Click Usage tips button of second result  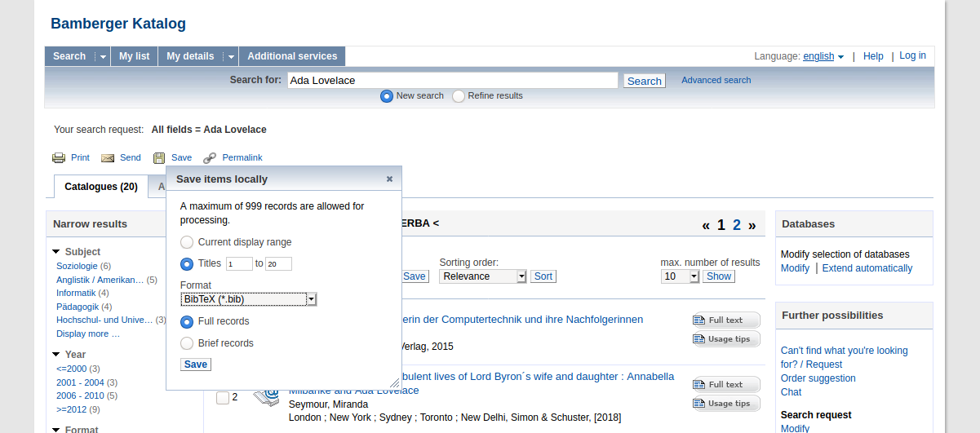[x=725, y=404]
